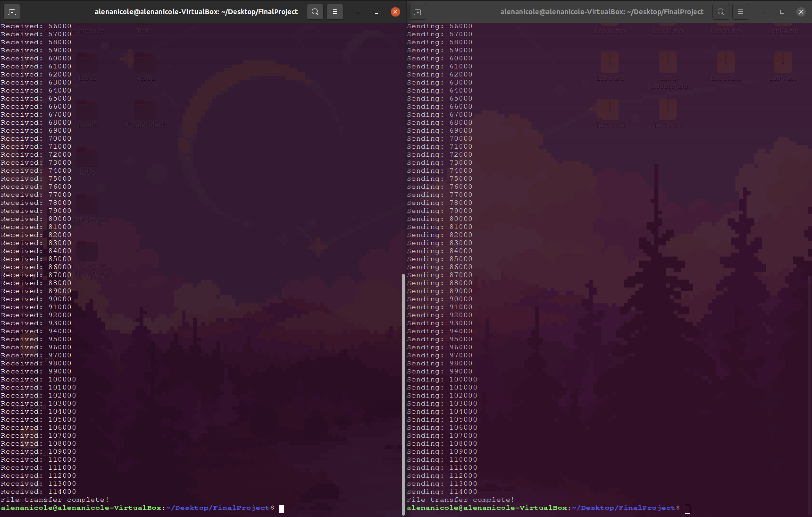The width and height of the screenshot is (812, 517).
Task: Click the right terminal's title bar text
Action: 602,12
